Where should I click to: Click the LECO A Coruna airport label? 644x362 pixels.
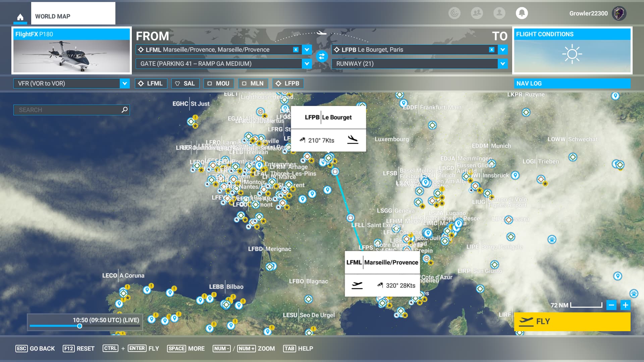click(123, 276)
